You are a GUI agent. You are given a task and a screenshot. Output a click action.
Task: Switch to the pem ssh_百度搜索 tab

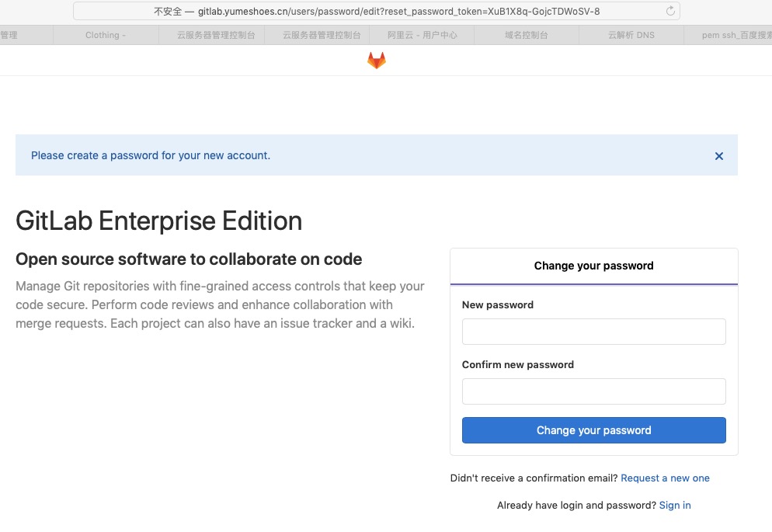(x=729, y=35)
